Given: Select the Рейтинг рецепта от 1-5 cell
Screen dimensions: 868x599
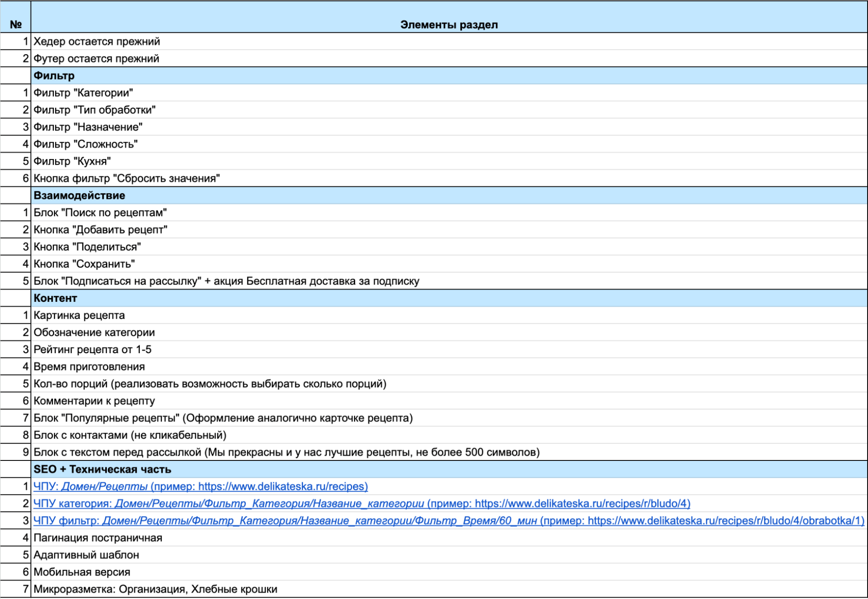Looking at the screenshot, I should (x=92, y=350).
